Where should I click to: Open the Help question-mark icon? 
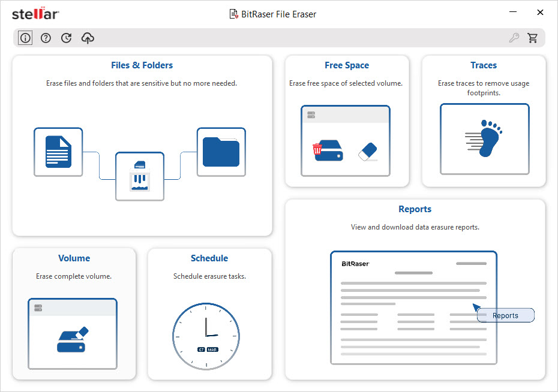(x=46, y=38)
